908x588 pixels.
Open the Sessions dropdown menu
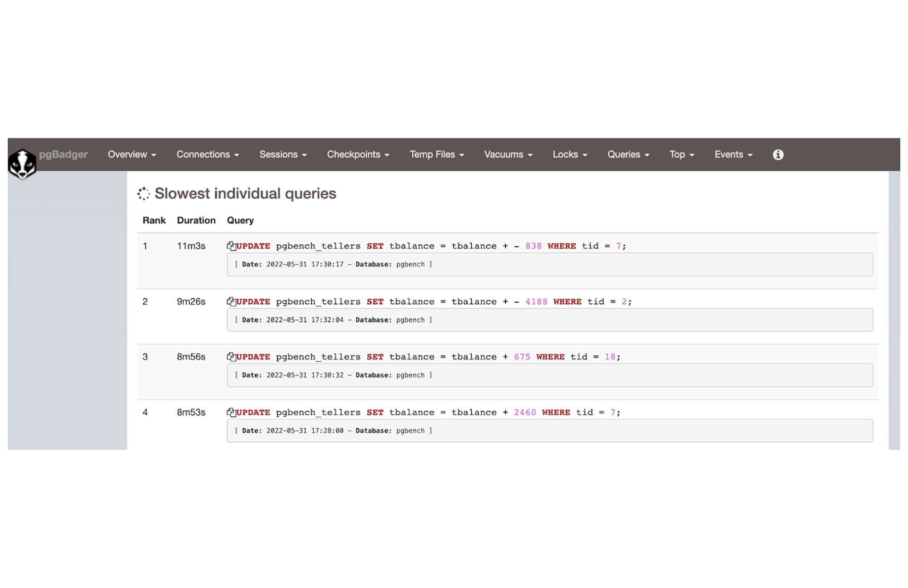coord(282,154)
